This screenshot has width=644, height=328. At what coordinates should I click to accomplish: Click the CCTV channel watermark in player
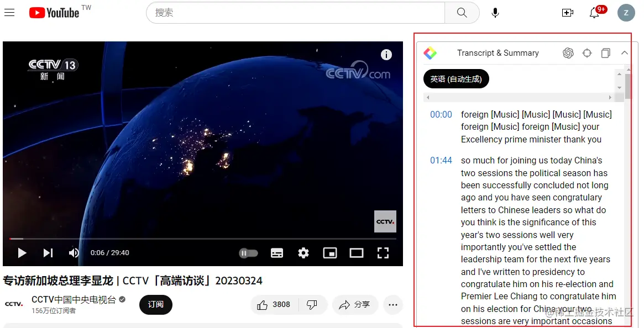click(x=385, y=221)
